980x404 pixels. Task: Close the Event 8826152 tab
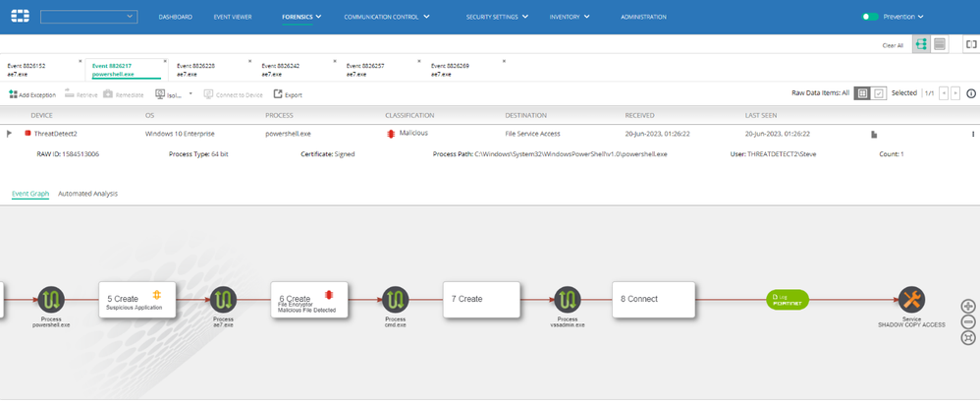[x=80, y=61]
